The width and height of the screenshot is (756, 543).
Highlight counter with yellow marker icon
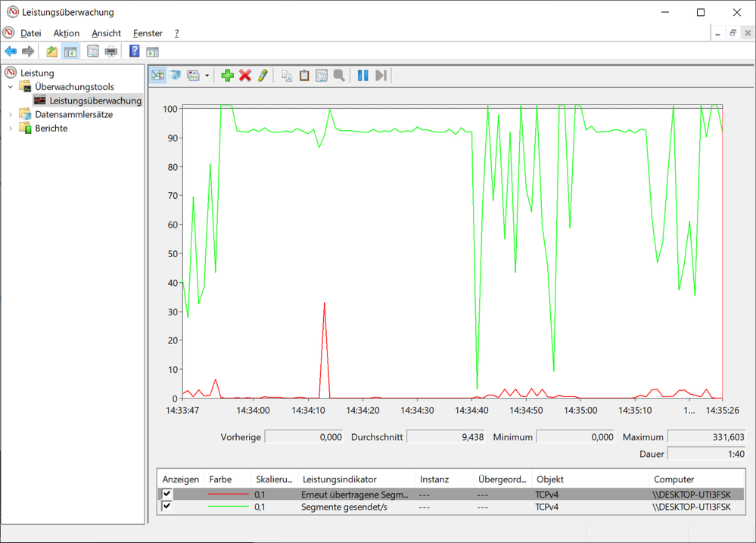[x=263, y=75]
